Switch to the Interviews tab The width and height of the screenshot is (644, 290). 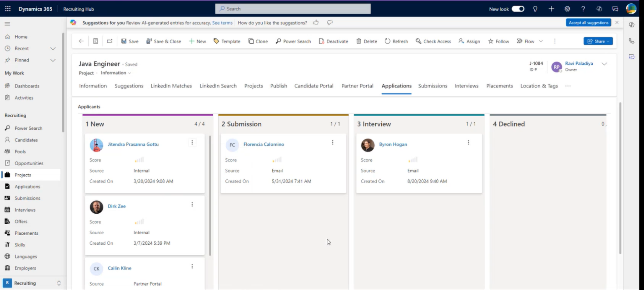pos(467,86)
